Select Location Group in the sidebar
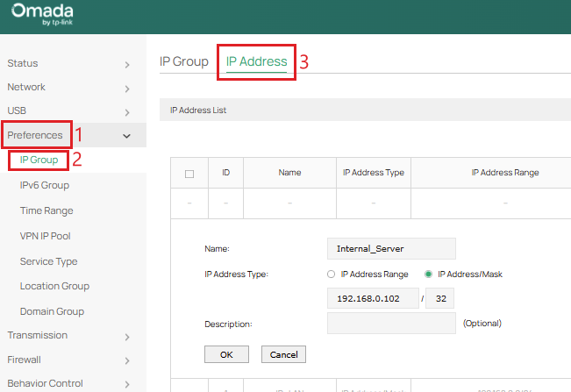The image size is (571, 392). pos(54,286)
